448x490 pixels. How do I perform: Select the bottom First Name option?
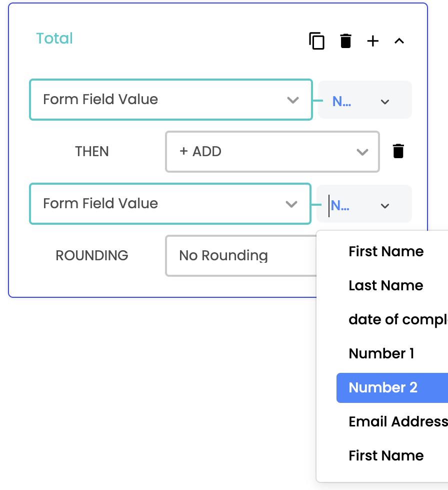click(x=386, y=455)
